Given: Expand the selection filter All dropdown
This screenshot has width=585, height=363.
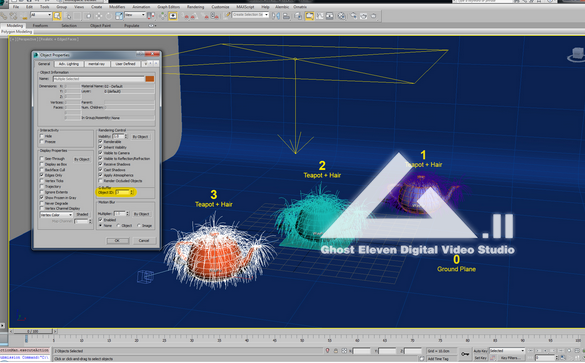Looking at the screenshot, I should [x=41, y=15].
